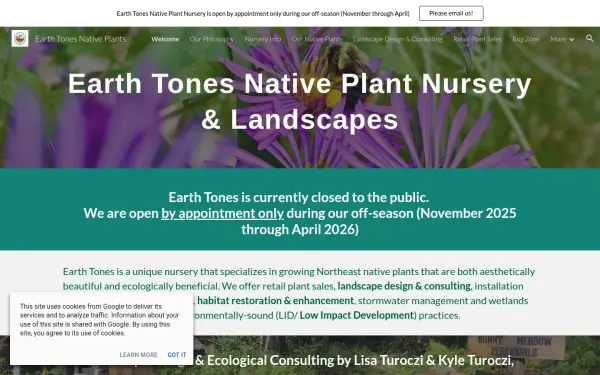Accept cookies with GOT IT button
The height and width of the screenshot is (375, 600).
point(177,355)
